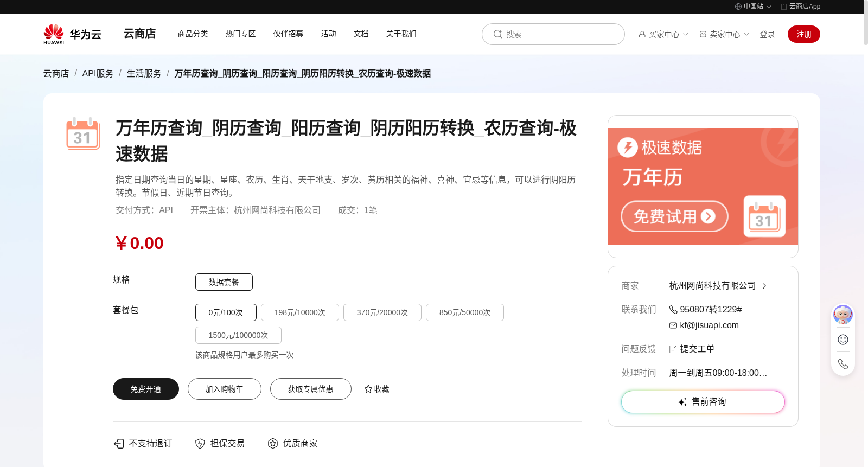The width and height of the screenshot is (868, 467).
Task: Click the phone icon beside 950807
Action: point(673,310)
